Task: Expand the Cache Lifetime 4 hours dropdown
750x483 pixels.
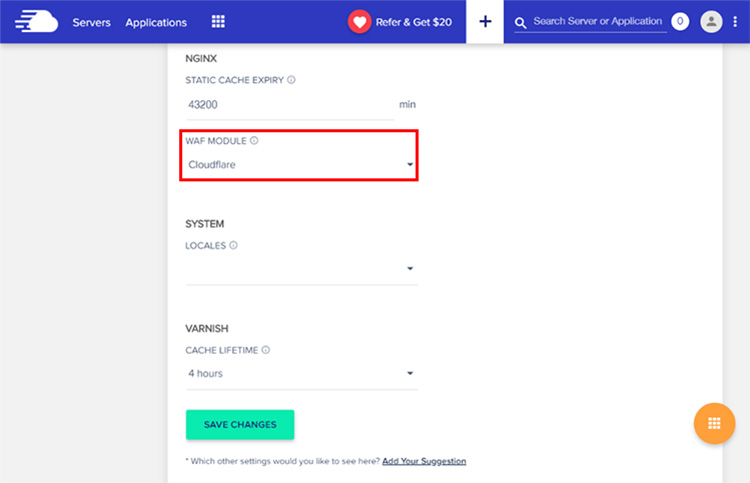Action: coord(300,373)
